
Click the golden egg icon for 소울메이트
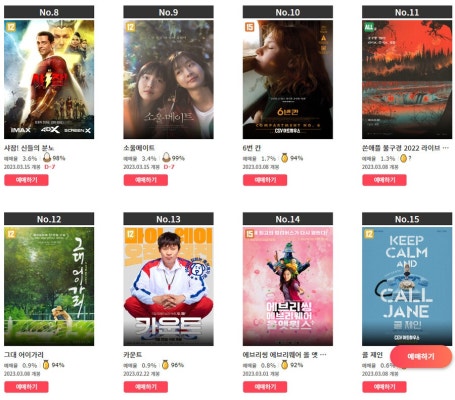166,157
